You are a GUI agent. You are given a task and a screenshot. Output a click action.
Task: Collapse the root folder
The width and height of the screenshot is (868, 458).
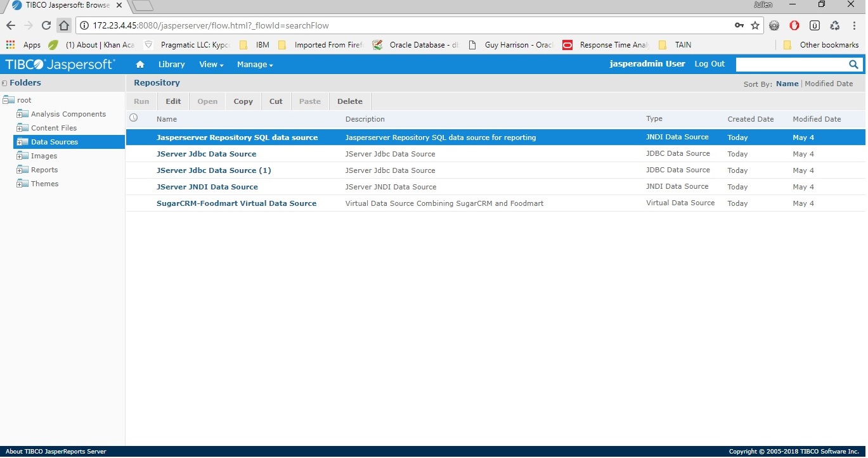point(5,101)
